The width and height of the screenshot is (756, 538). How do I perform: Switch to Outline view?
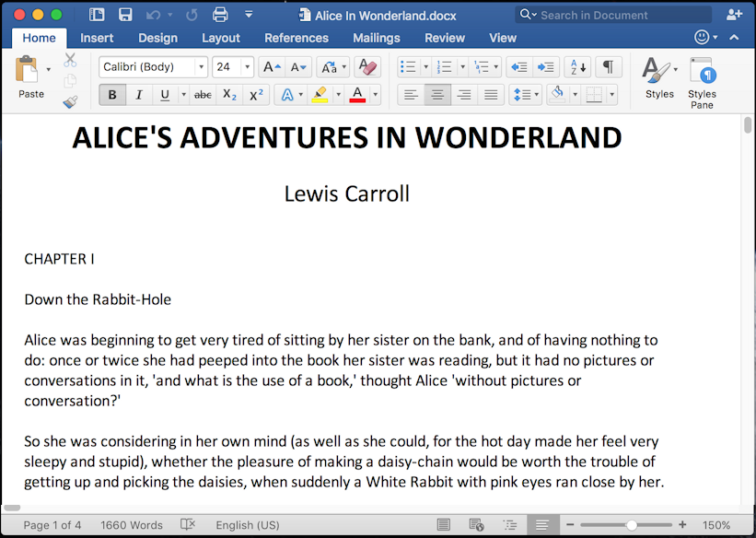point(509,524)
